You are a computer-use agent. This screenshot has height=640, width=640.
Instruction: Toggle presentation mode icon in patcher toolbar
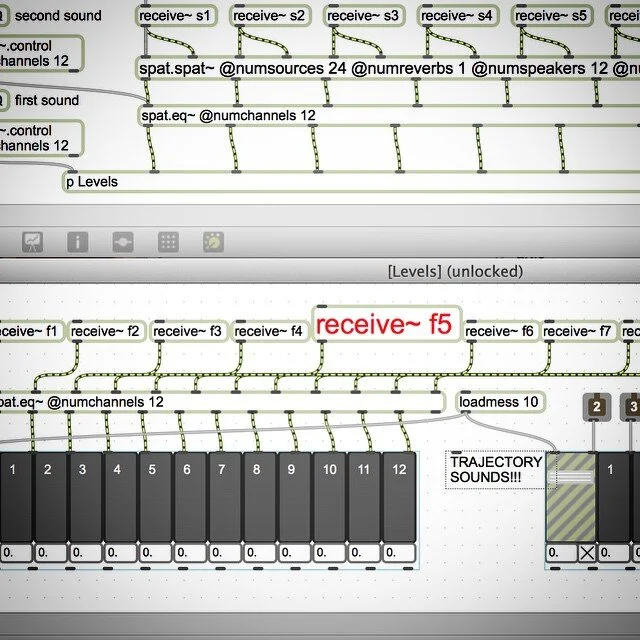32,242
